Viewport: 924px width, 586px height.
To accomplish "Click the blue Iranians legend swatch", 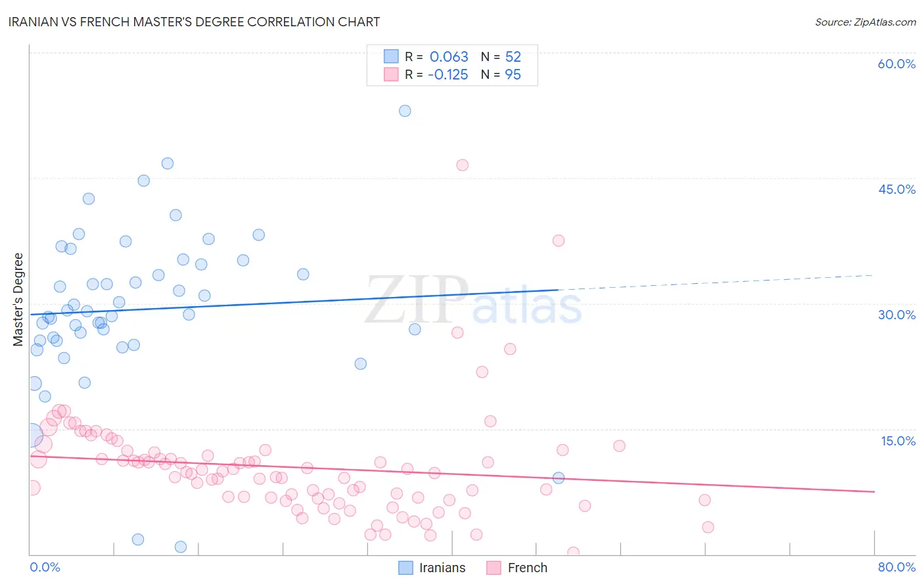I will (x=406, y=568).
